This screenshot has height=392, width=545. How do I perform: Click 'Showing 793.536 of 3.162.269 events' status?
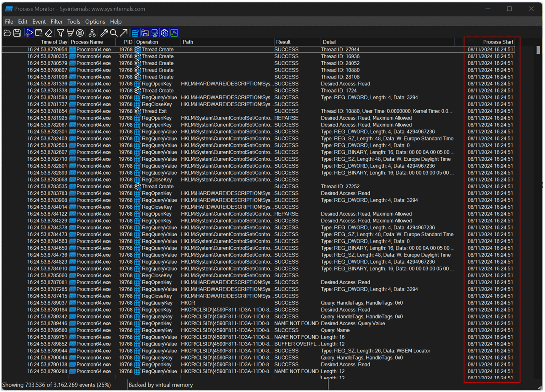[56, 385]
